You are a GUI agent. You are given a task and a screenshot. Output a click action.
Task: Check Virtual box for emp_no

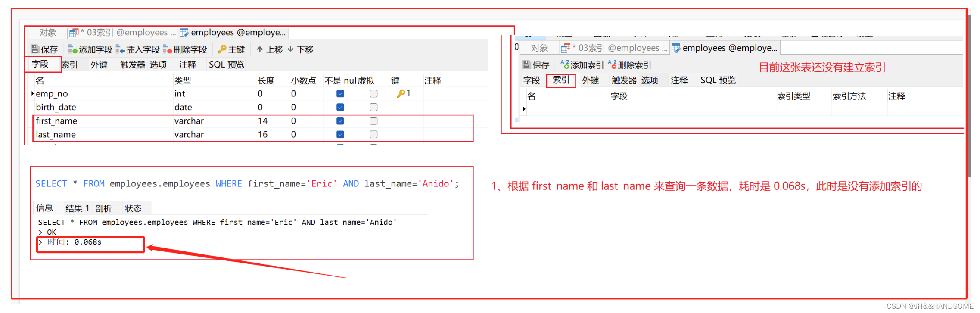tap(373, 93)
